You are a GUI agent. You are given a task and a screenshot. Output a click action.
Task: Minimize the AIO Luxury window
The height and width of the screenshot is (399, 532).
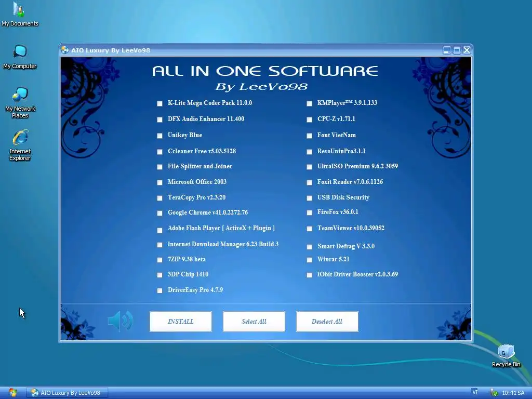pyautogui.click(x=447, y=50)
